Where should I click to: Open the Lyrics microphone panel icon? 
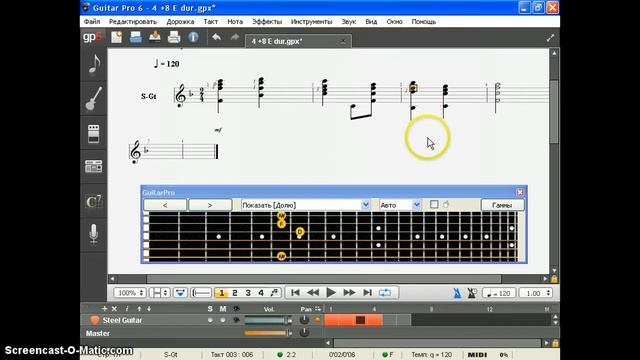(x=93, y=233)
